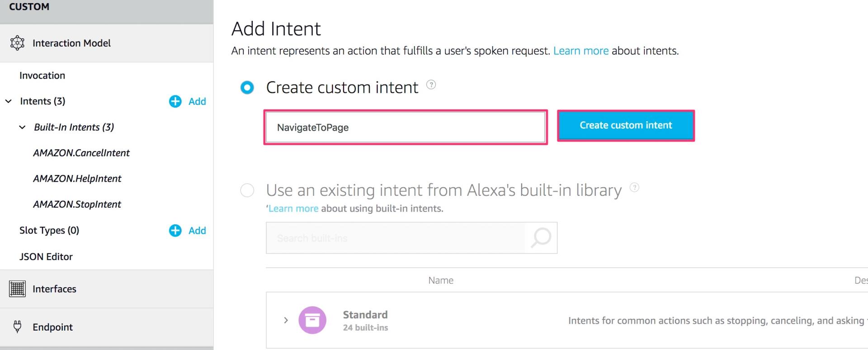Select the Create custom intent radio button
868x350 pixels.
tap(247, 87)
